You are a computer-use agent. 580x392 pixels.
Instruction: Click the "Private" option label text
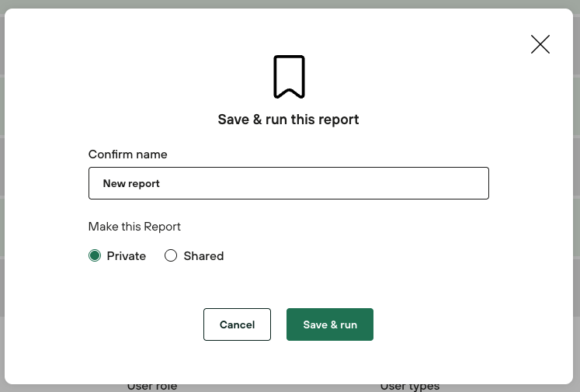126,256
